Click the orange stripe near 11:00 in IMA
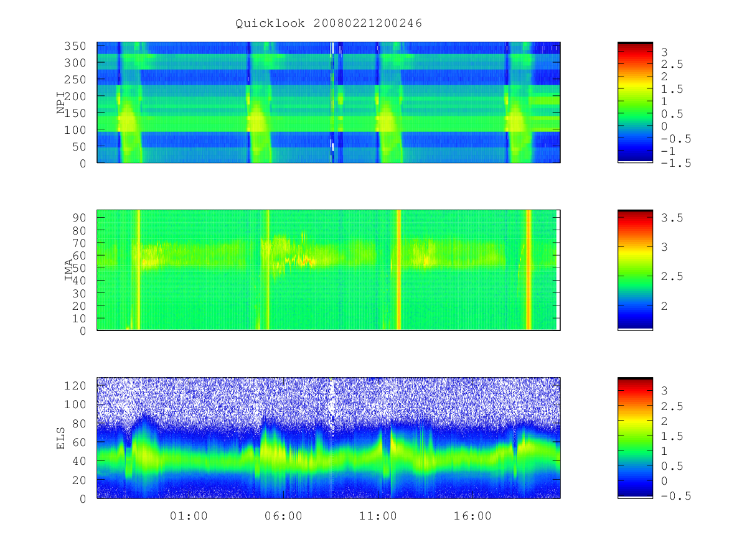Viewport: 747px width, 560px height. coord(398,269)
